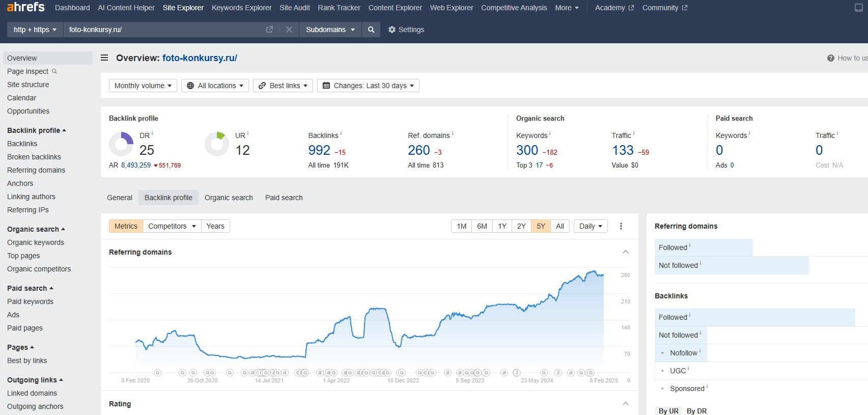The width and height of the screenshot is (868, 415).
Task: Set chart range to 2Y
Action: [521, 226]
